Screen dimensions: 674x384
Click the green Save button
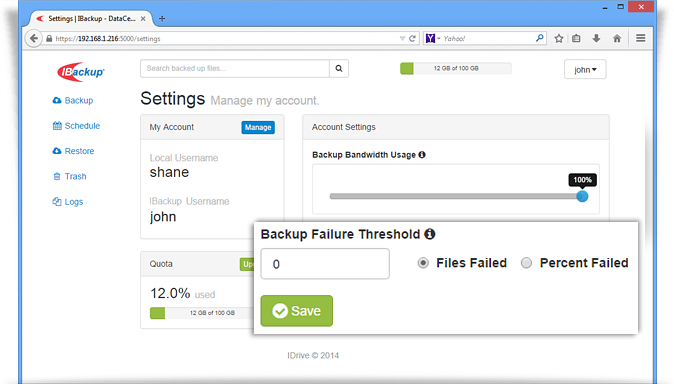(x=297, y=310)
